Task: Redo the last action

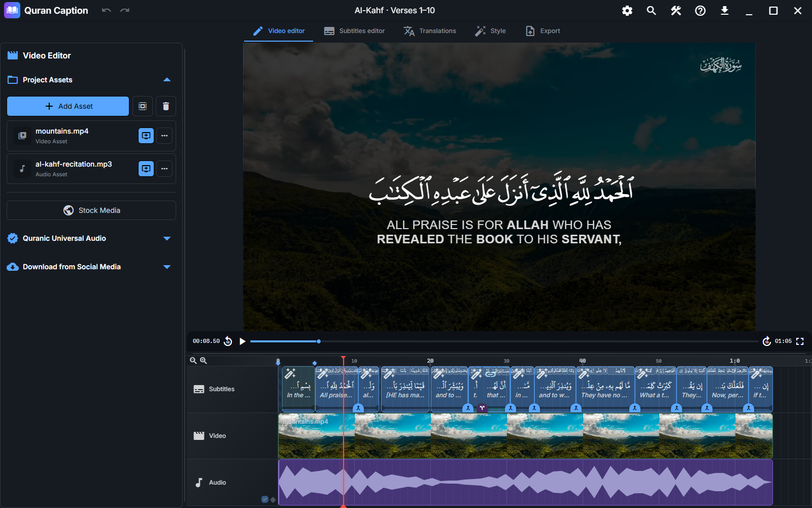Action: (125, 11)
